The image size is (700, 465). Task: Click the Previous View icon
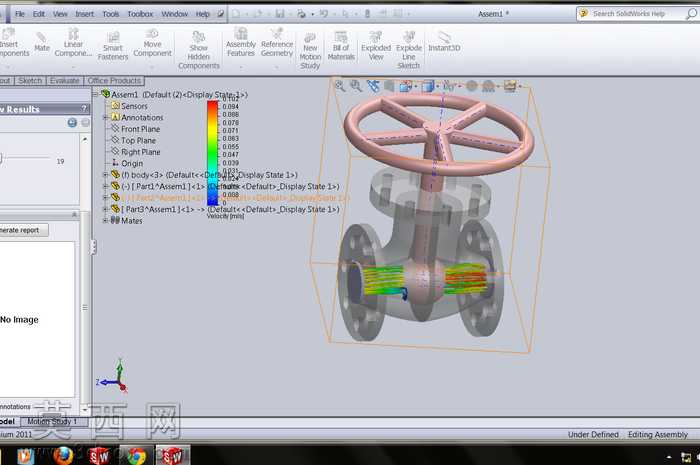click(x=373, y=86)
